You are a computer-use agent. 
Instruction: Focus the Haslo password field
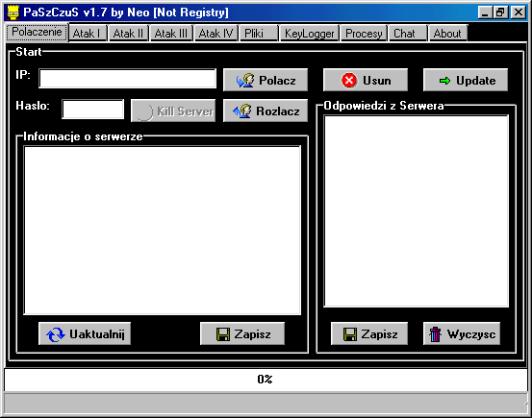tap(93, 110)
